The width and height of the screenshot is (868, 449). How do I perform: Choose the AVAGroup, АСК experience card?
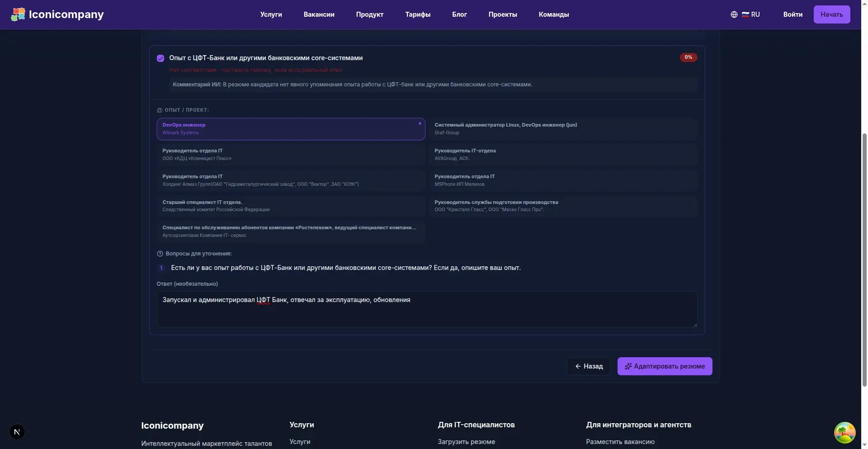tap(563, 155)
